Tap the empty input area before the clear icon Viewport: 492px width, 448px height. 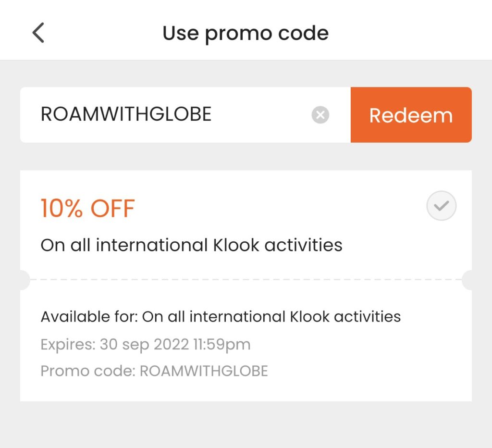click(x=260, y=114)
